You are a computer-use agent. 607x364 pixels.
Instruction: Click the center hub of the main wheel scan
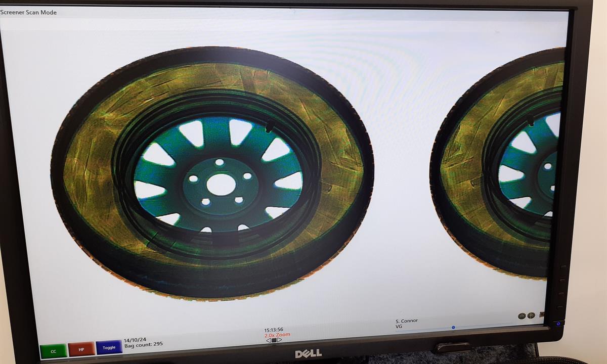pyautogui.click(x=221, y=185)
